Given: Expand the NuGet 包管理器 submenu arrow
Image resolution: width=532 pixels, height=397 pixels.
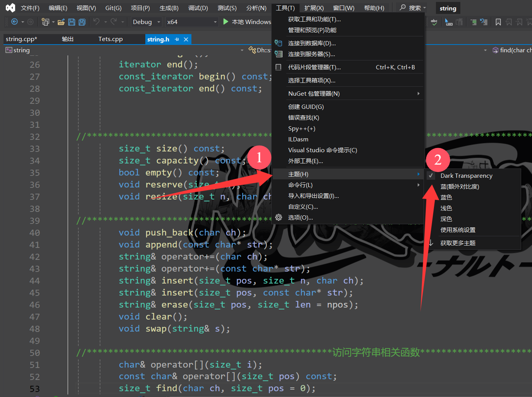Looking at the screenshot, I should (418, 93).
